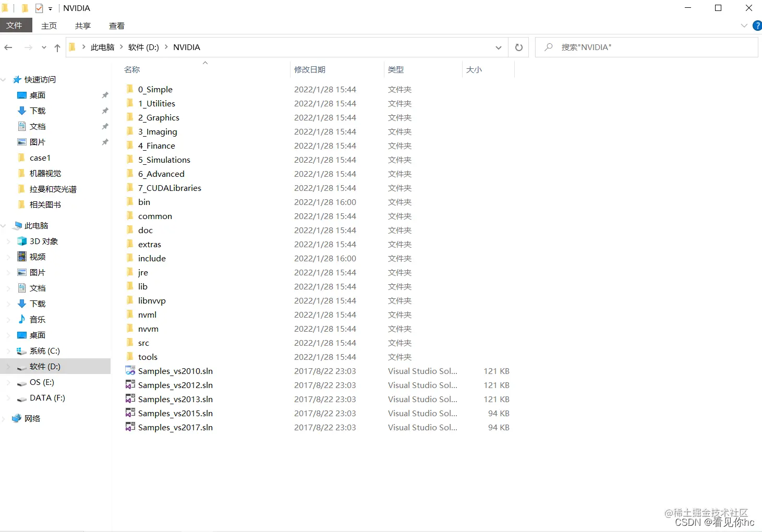
Task: Click the search NVIDIA input box
Action: pos(647,47)
